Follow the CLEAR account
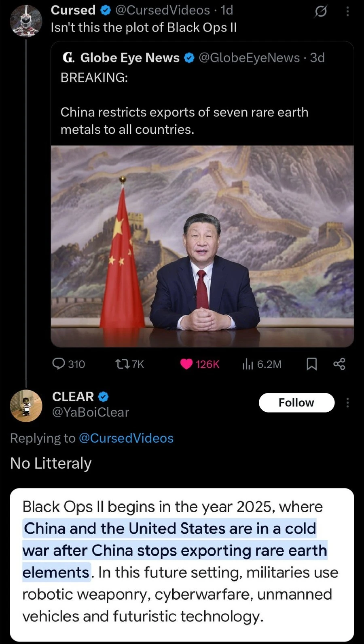The width and height of the screenshot is (364, 644). pyautogui.click(x=296, y=402)
